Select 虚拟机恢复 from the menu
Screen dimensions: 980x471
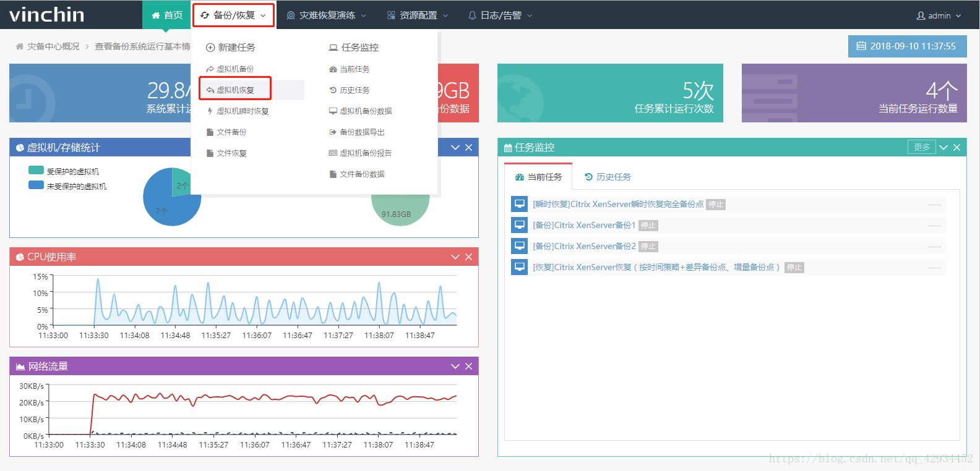click(235, 90)
